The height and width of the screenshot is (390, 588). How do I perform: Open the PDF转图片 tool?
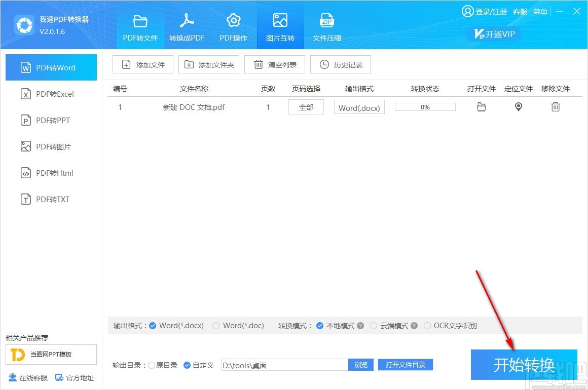tap(51, 146)
